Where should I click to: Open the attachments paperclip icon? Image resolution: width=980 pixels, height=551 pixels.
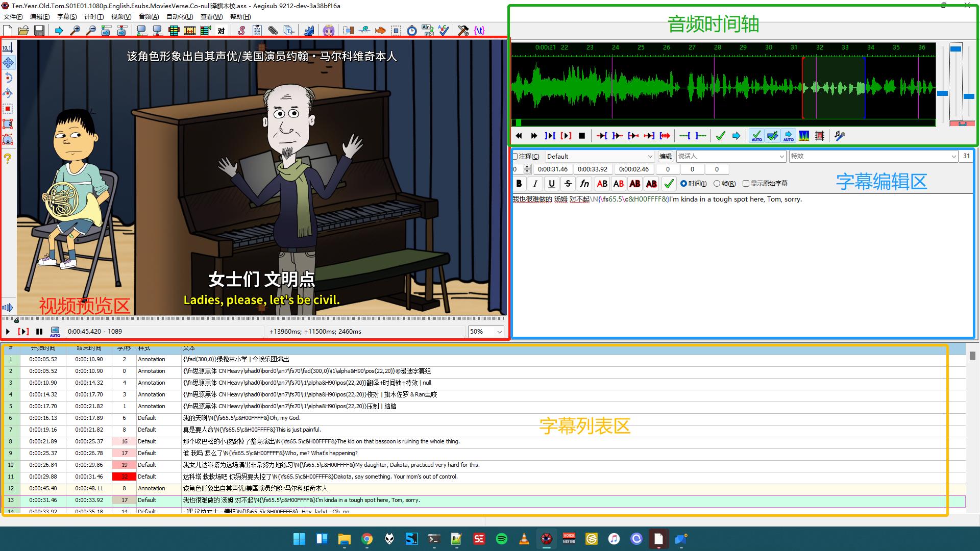pyautogui.click(x=273, y=31)
